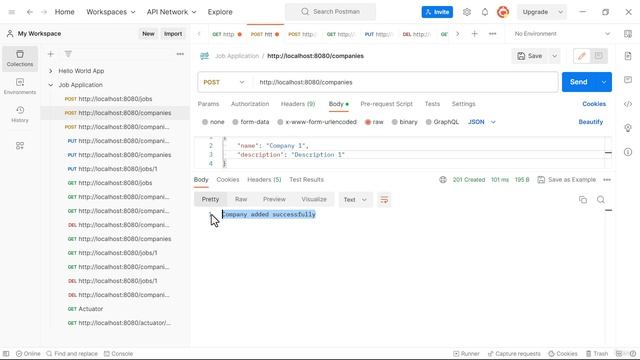Open History in the sidebar
The height and width of the screenshot is (360, 640).
(20, 114)
